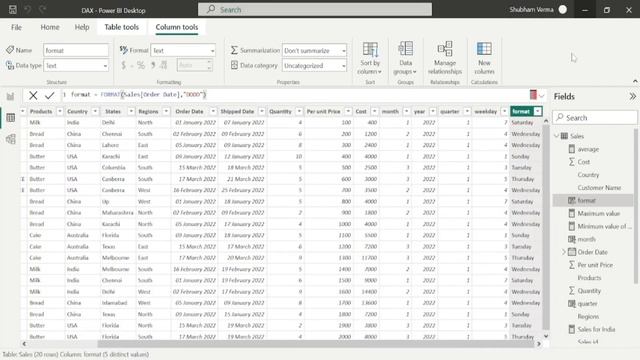
Task: Open the Country column filter dropdown
Action: point(95,111)
